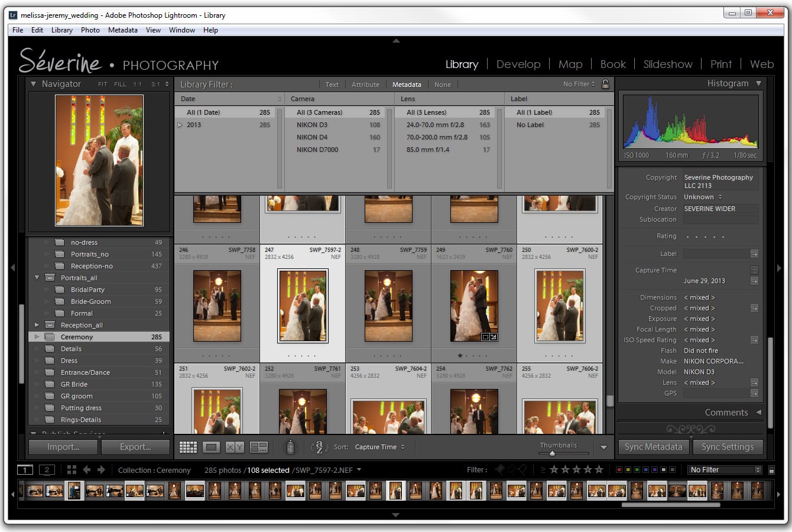Enable the five-star rating filter
Image resolution: width=792 pixels, height=532 pixels.
tap(599, 469)
